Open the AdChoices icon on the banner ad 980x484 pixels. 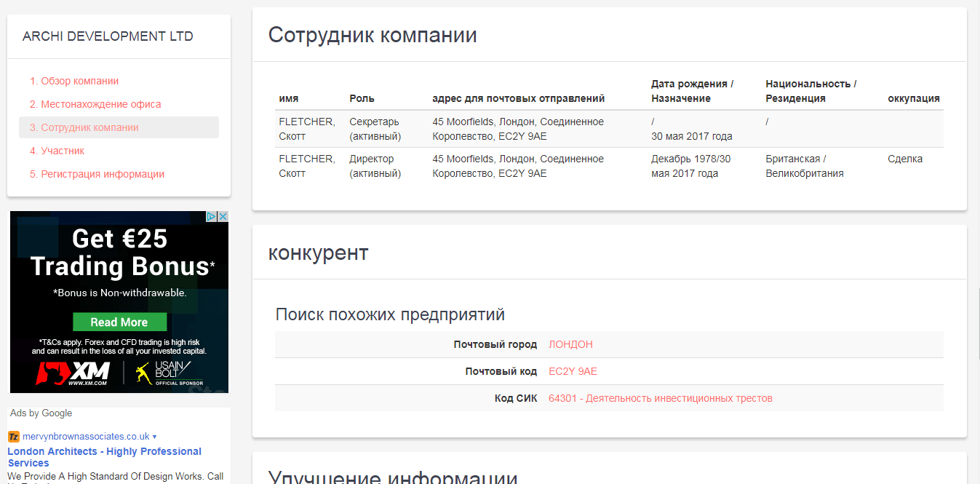coord(212,216)
